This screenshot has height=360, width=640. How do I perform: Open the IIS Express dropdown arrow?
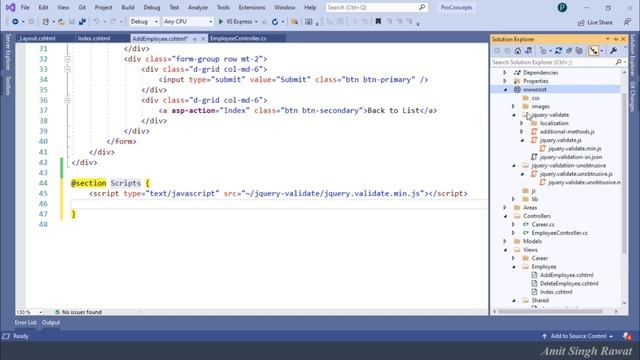256,22
